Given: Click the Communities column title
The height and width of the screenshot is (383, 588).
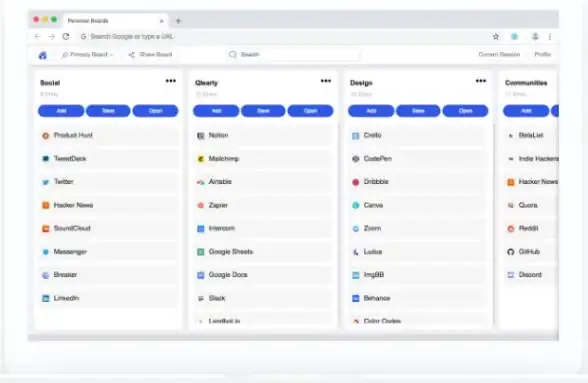Looking at the screenshot, I should point(526,83).
